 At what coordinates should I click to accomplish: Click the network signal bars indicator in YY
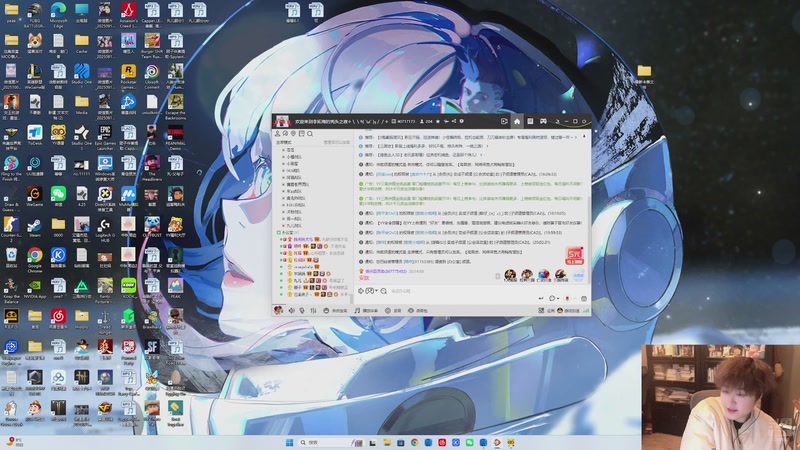[586, 310]
